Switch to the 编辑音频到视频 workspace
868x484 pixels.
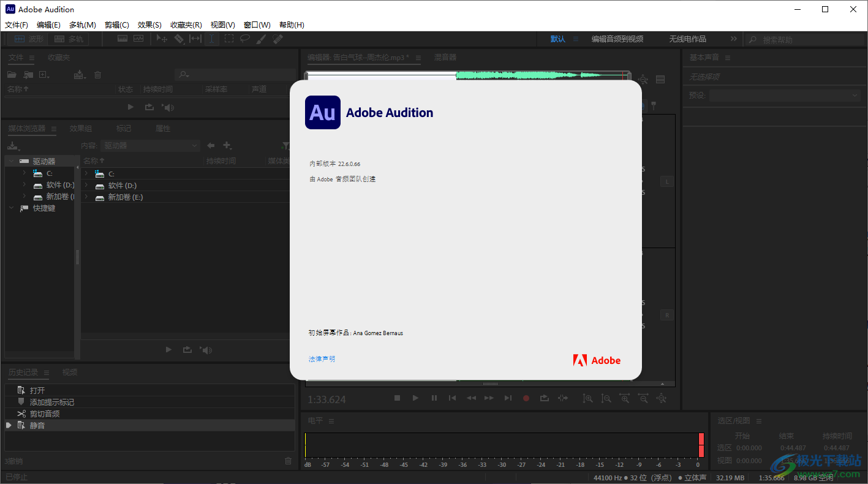(x=619, y=38)
